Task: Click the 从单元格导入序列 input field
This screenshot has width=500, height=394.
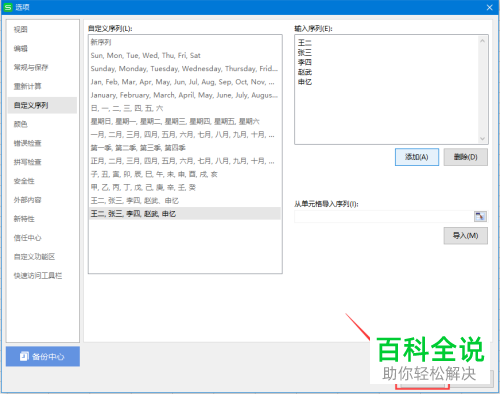Action: point(384,217)
